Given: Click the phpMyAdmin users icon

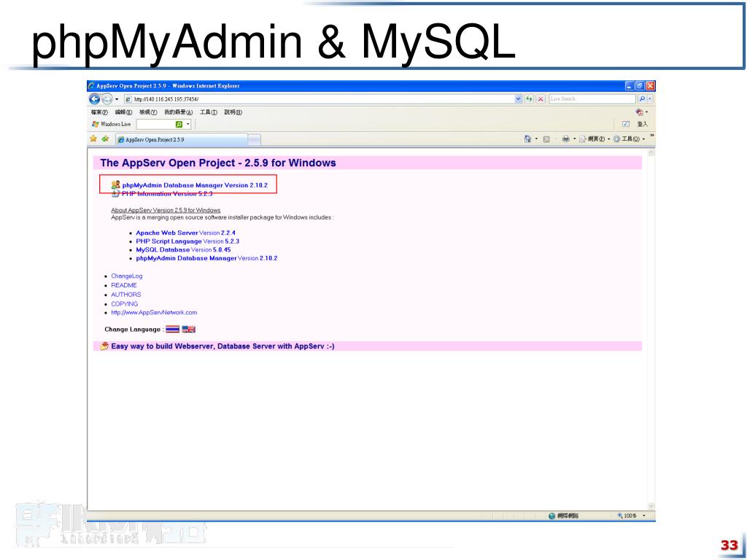Looking at the screenshot, I should click(116, 184).
